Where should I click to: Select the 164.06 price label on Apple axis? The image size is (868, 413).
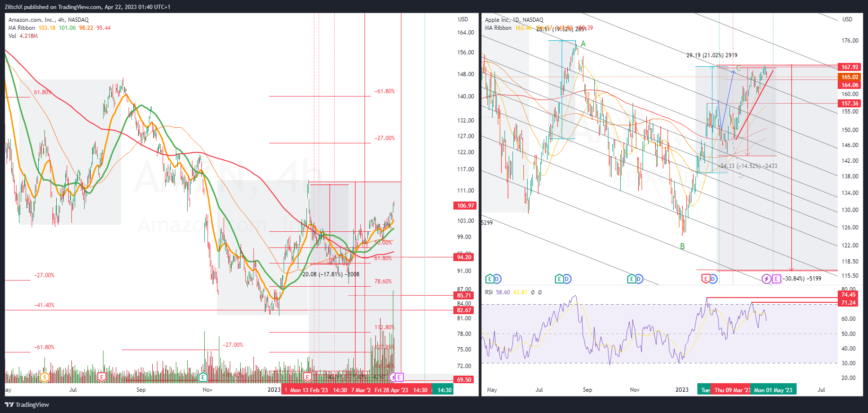(850, 85)
